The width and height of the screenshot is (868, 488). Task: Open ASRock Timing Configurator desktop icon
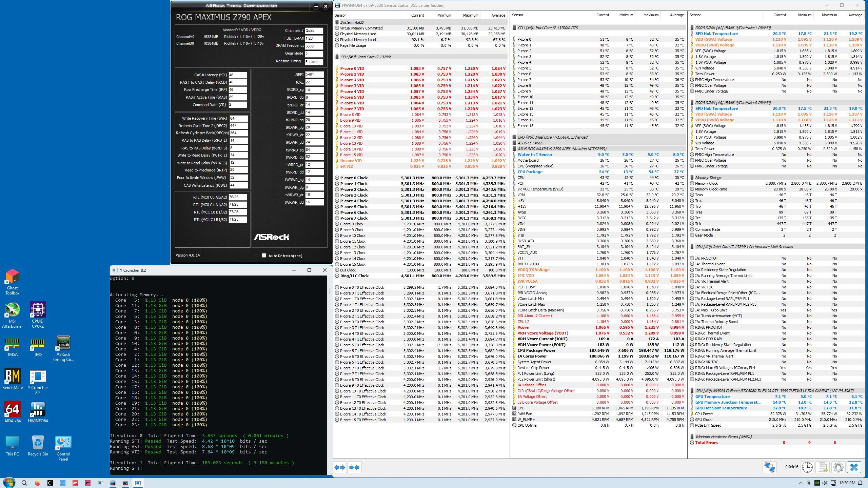coord(63,349)
